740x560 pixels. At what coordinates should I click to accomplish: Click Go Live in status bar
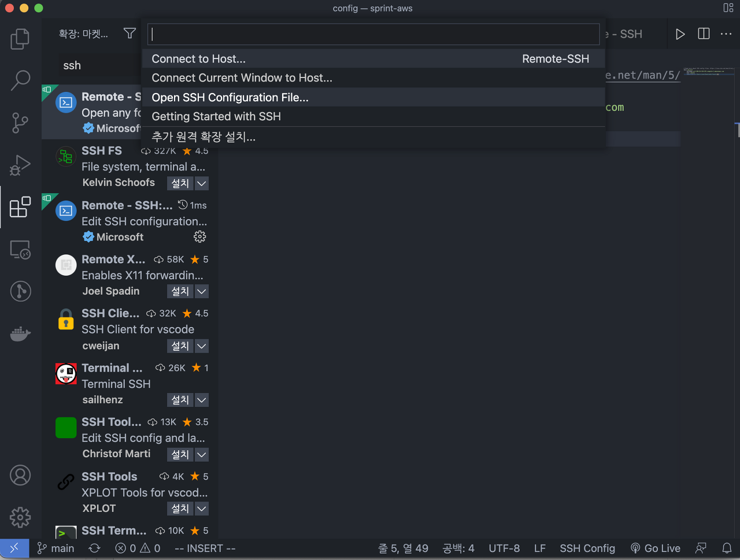[656, 548]
